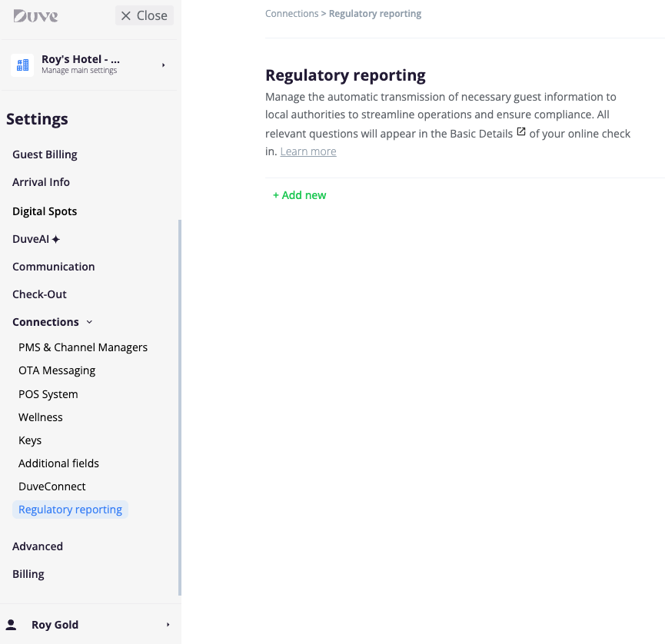Select the POS System item
The image size is (665, 644).
tap(48, 394)
